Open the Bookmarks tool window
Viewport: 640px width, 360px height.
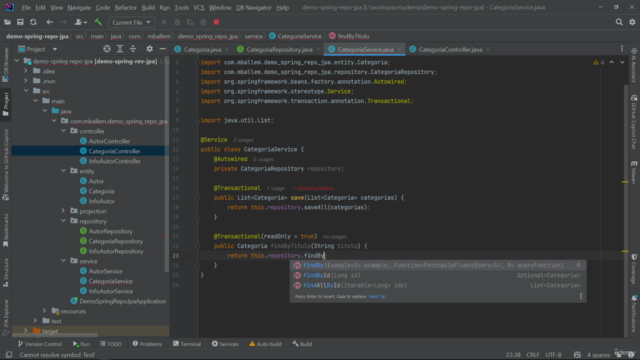6,231
